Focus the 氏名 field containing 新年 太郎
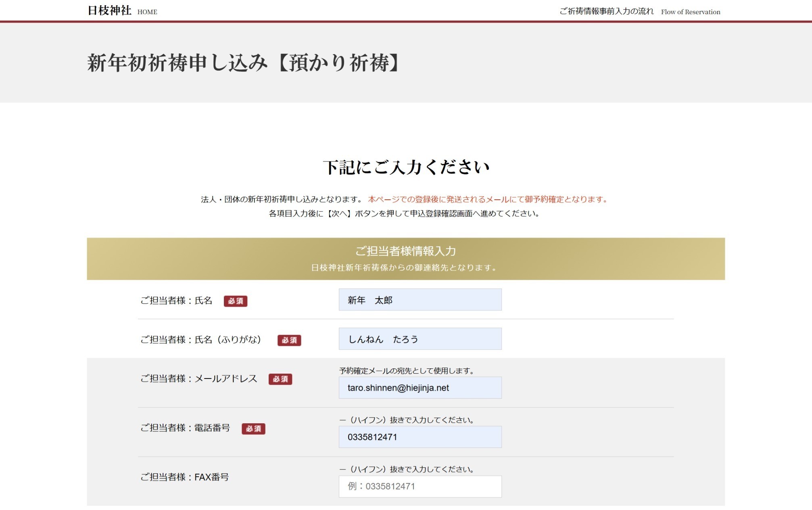812x510 pixels. click(420, 300)
